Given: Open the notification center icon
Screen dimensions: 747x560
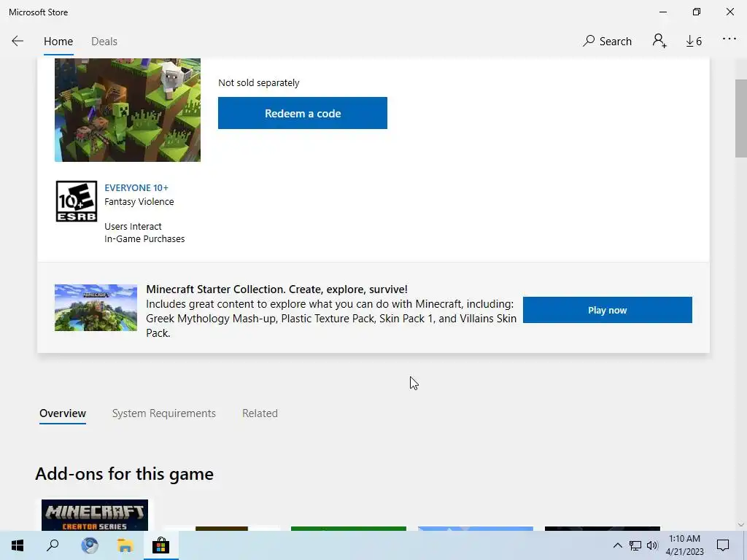Looking at the screenshot, I should tap(723, 545).
